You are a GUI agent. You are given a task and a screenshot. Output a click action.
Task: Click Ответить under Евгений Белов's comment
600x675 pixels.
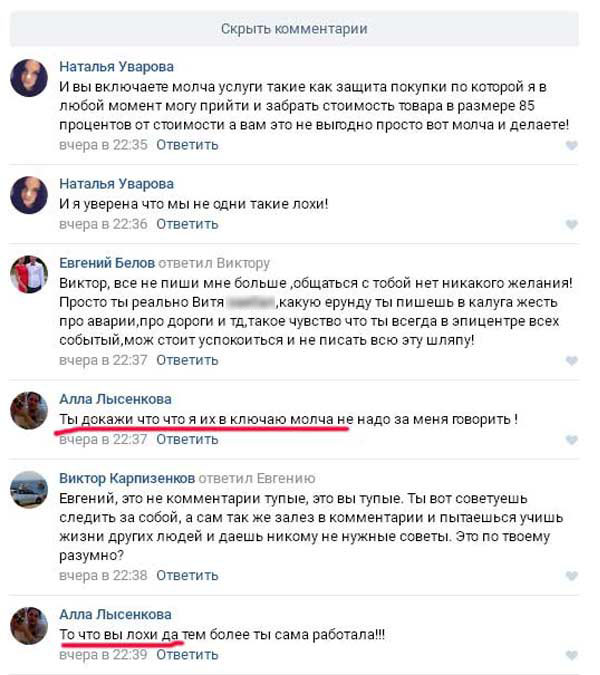click(187, 360)
